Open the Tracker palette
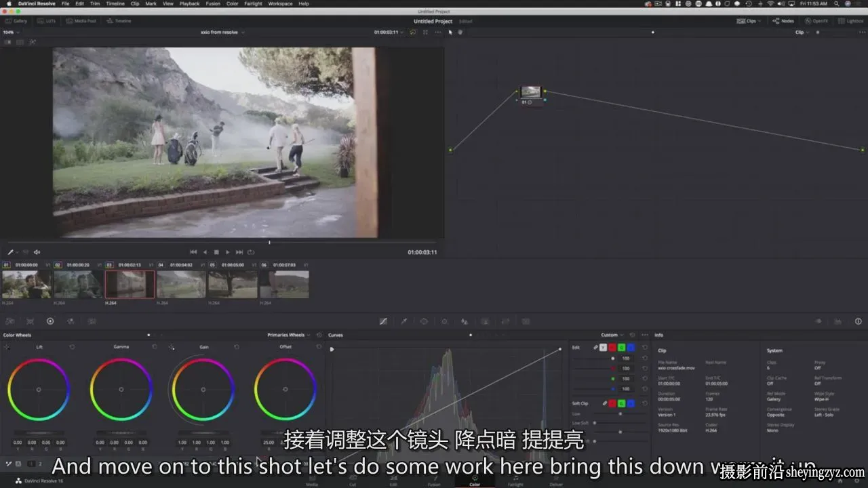The image size is (868, 488). tap(444, 321)
